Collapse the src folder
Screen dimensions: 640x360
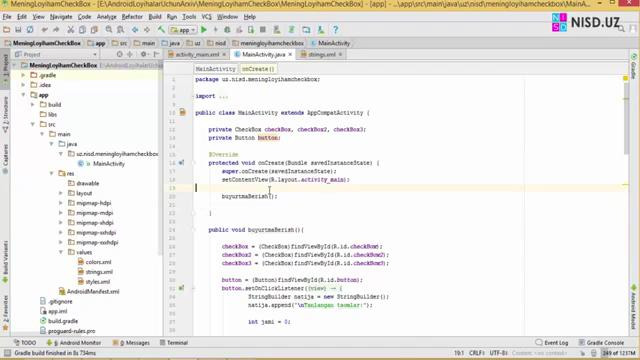coord(33,124)
